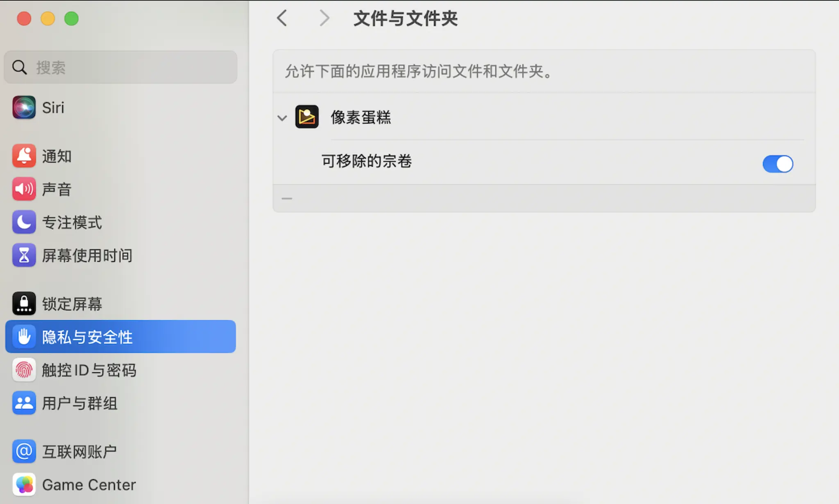The image size is (839, 504).
Task: Go back with the left chevron
Action: (282, 18)
